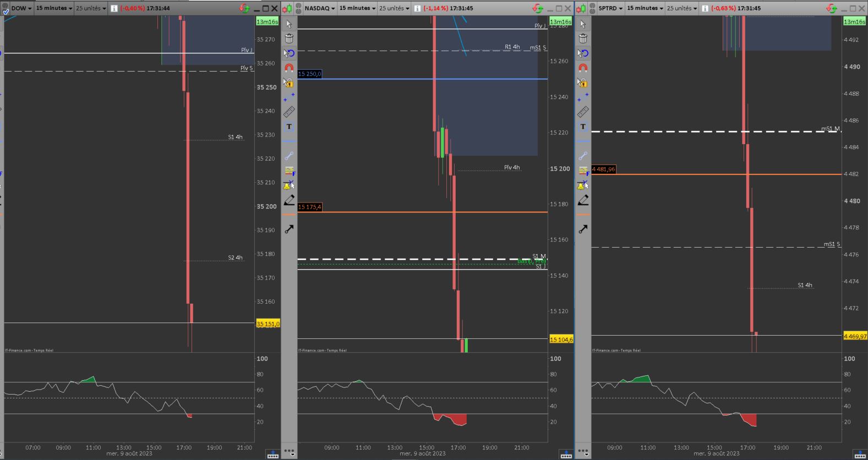
Task: Click the chain link icon beside NASDAQ name
Action: pos(299,8)
